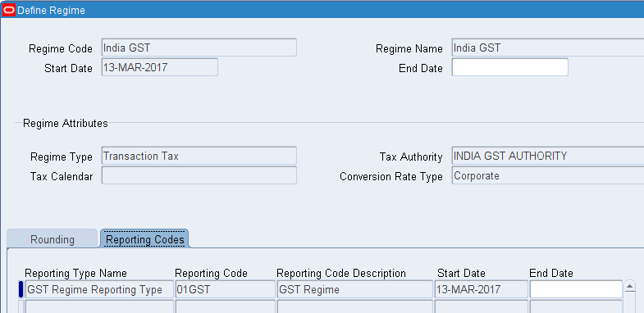
Task: Select the first reporting row indicator
Action: 21,289
